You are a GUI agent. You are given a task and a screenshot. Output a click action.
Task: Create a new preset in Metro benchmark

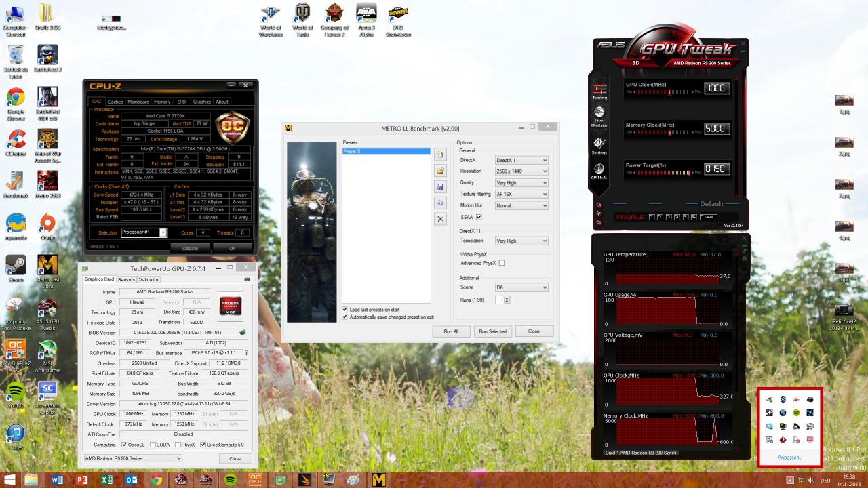440,155
